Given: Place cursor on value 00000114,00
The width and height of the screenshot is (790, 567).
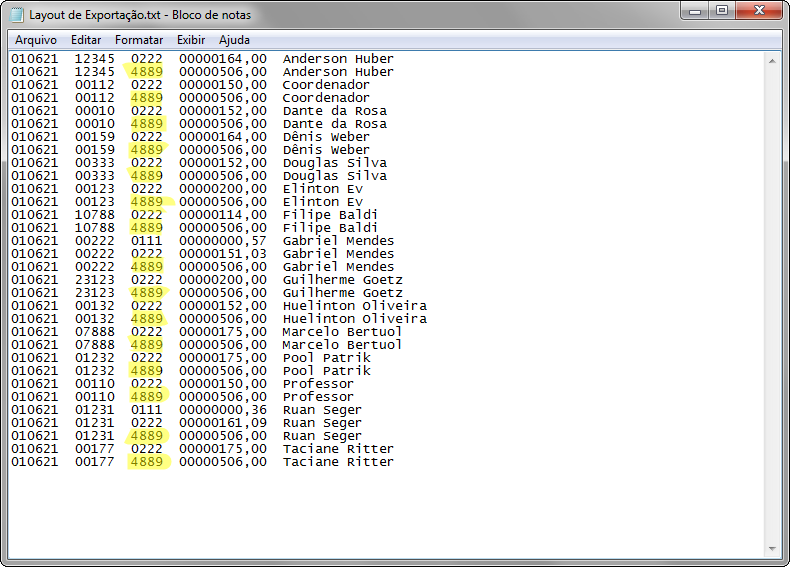Looking at the screenshot, I should click(x=223, y=215).
